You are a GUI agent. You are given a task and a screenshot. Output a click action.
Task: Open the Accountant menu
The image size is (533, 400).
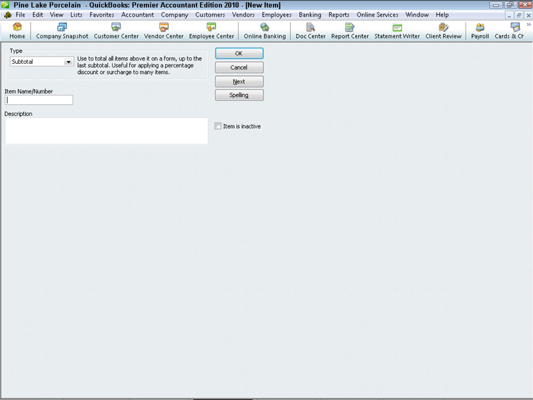point(137,15)
